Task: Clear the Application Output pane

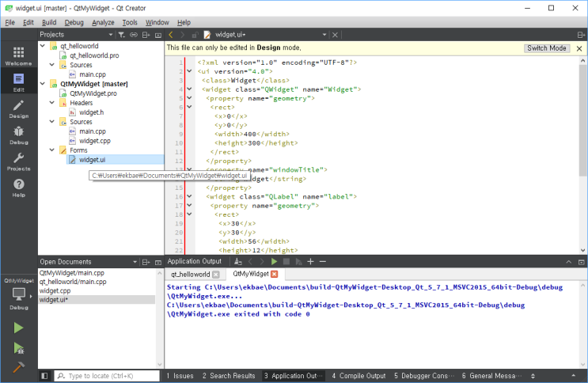Action: (237, 261)
